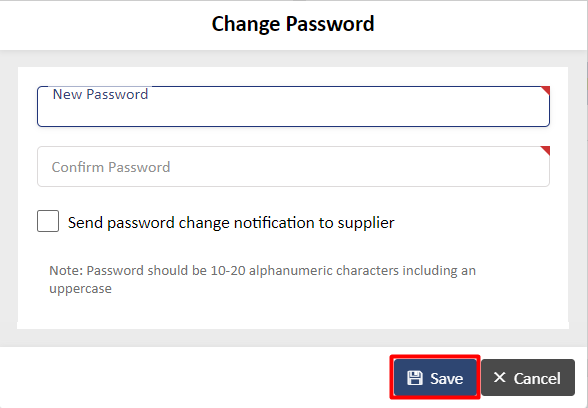Click the password requirements note text
Screen dimensions: 588x408
point(262,279)
